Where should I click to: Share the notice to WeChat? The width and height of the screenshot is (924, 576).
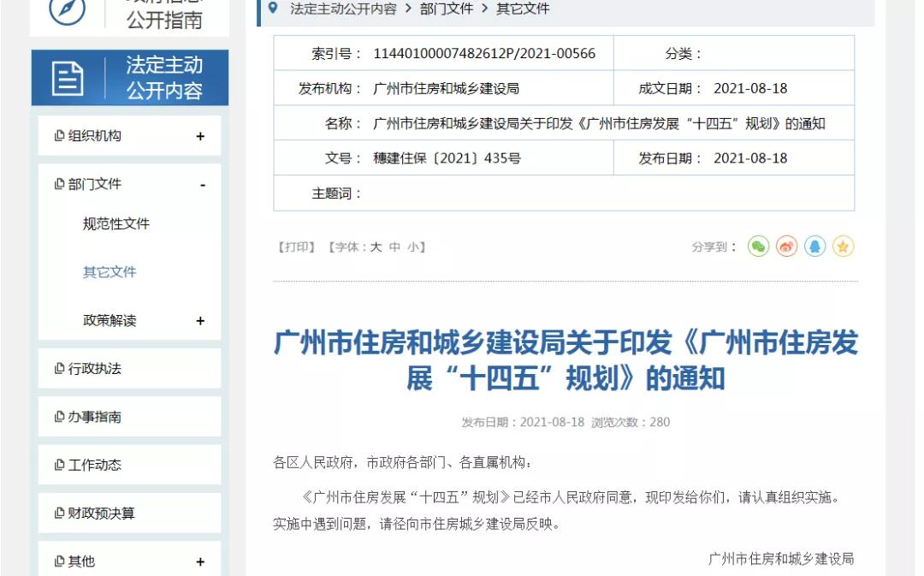758,246
